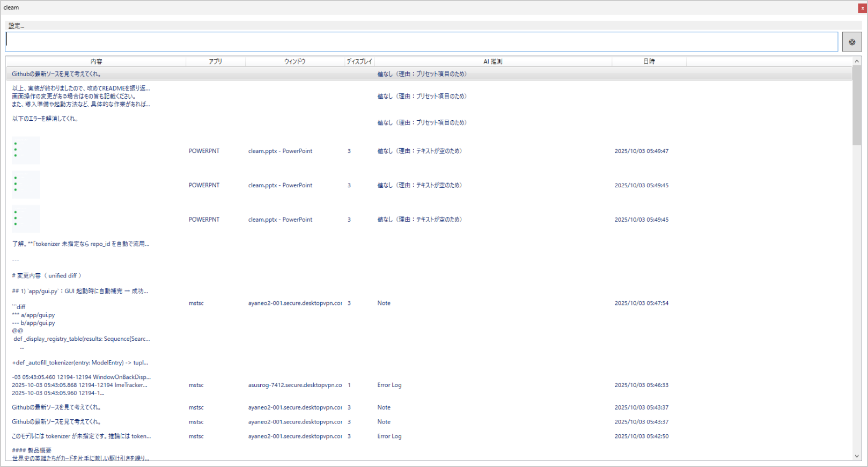This screenshot has height=467, width=868.
Task: Click the ディスプレイ column header
Action: [359, 62]
